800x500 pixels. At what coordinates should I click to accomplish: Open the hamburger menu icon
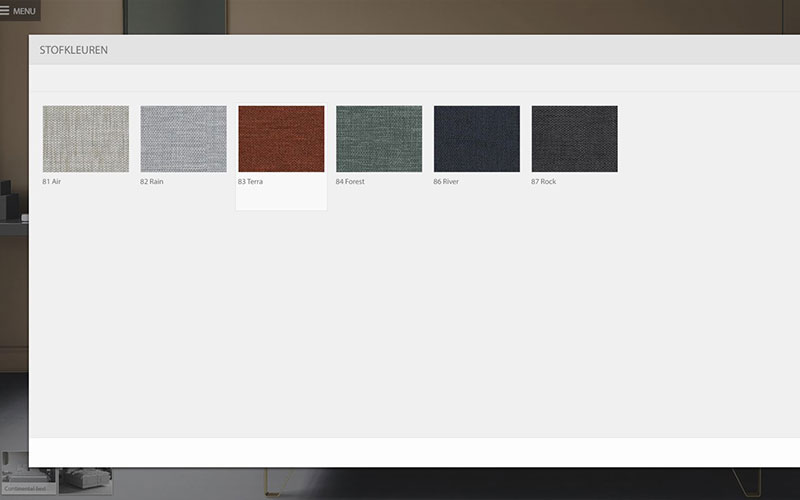click(x=6, y=11)
